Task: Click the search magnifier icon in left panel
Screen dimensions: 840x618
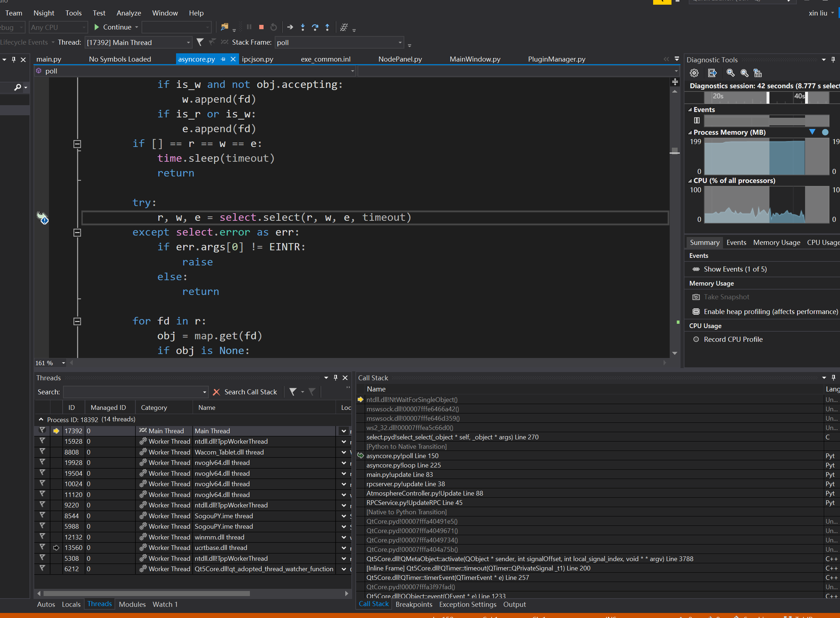Action: (18, 88)
